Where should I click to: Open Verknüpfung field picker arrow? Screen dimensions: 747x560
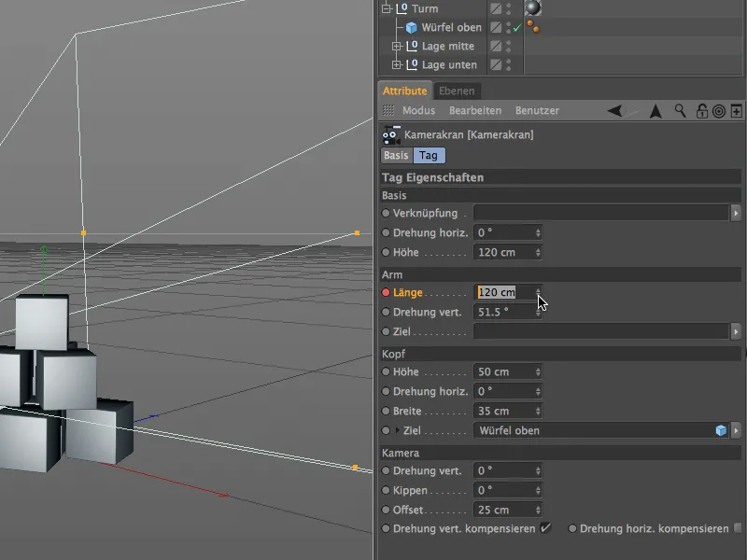coord(736,213)
